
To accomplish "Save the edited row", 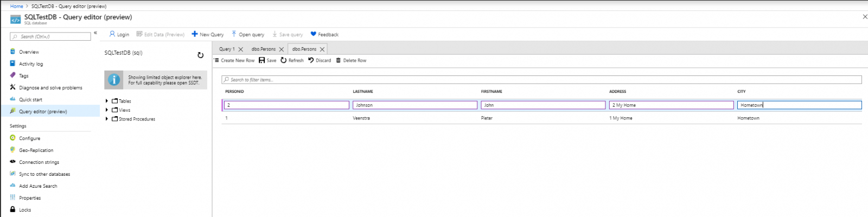I will (x=267, y=60).
